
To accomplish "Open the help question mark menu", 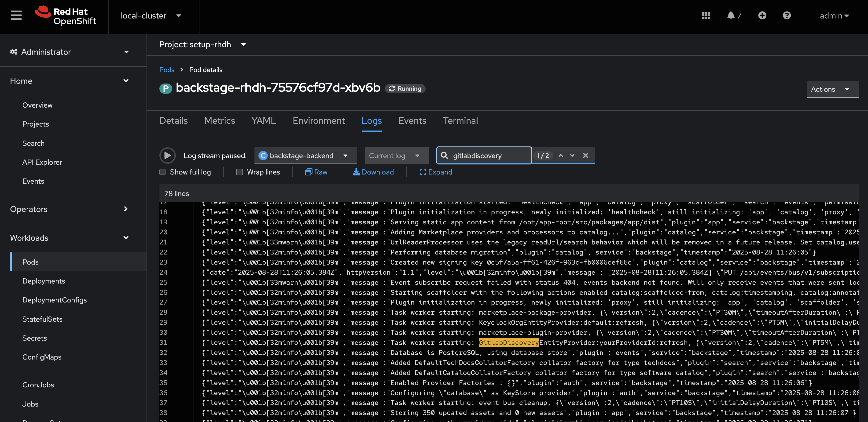I will pyautogui.click(x=787, y=15).
